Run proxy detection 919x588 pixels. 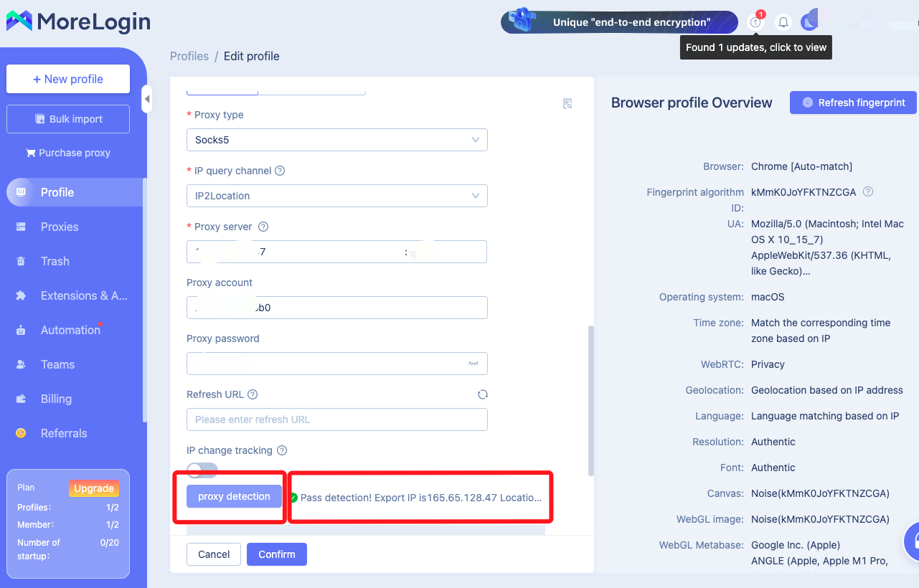point(234,496)
